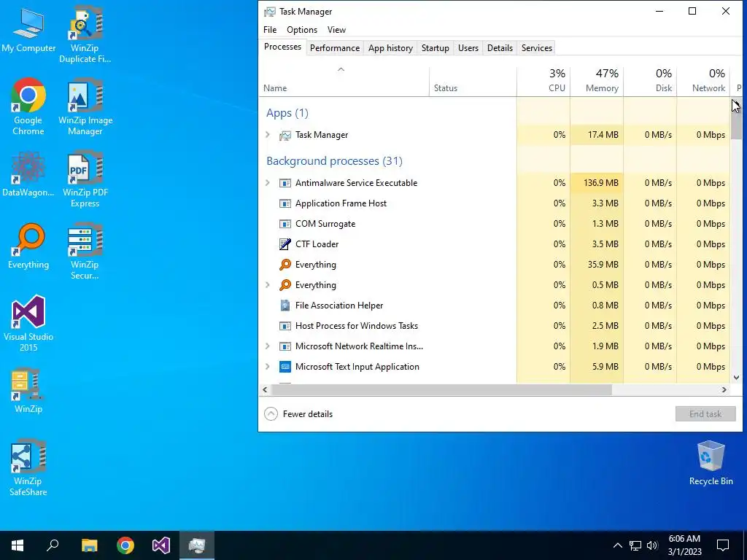
Task: Switch to the Details tab
Action: click(500, 48)
